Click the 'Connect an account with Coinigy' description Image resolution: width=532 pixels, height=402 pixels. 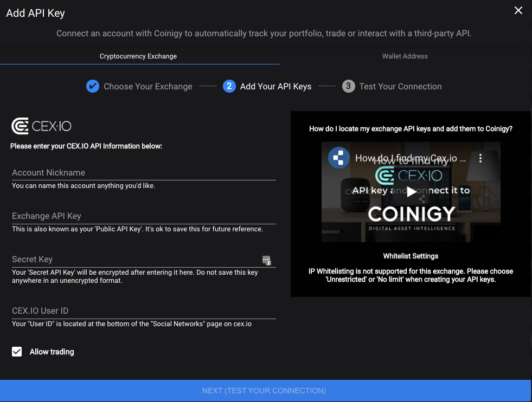(264, 33)
